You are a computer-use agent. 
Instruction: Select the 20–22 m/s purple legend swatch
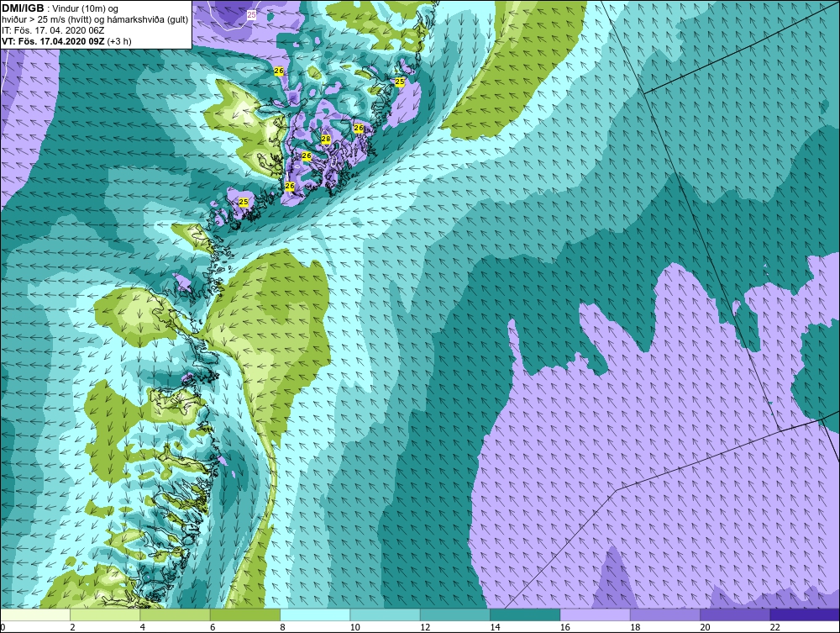[x=735, y=615]
